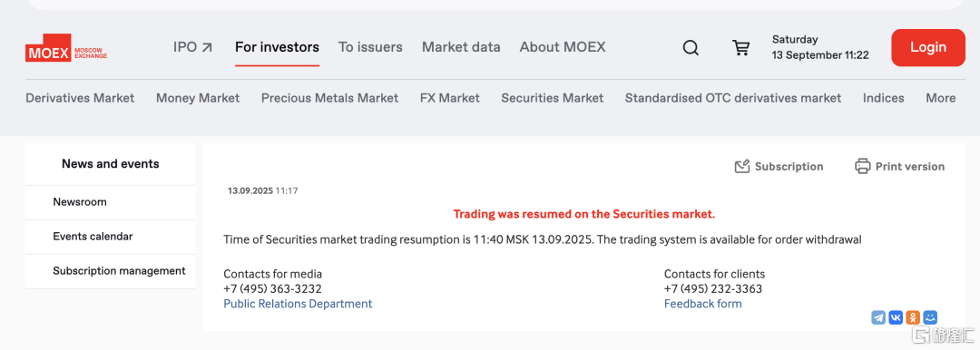Expand the More markets menu
The height and width of the screenshot is (350, 980).
pos(941,98)
